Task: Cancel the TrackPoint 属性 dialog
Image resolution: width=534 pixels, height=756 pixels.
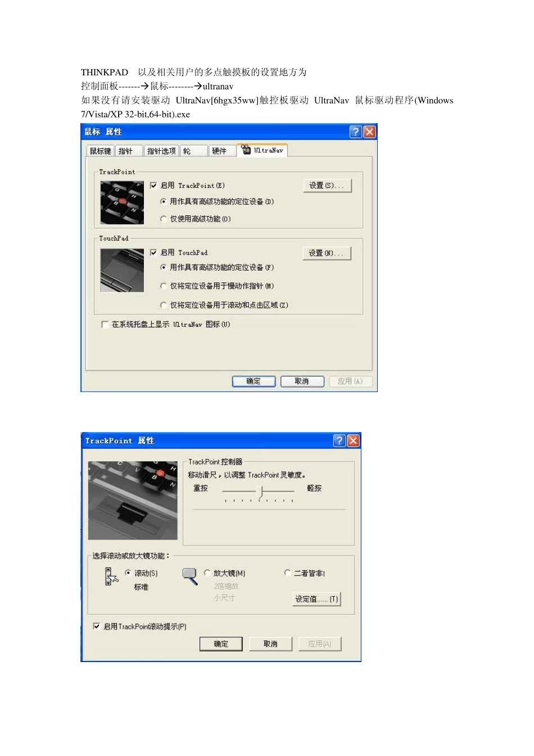Action: coord(270,644)
